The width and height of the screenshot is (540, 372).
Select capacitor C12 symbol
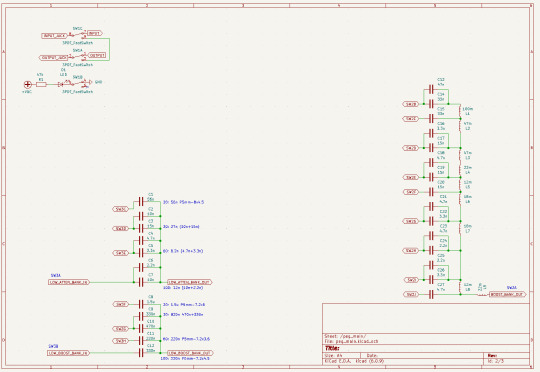[x=141, y=353]
